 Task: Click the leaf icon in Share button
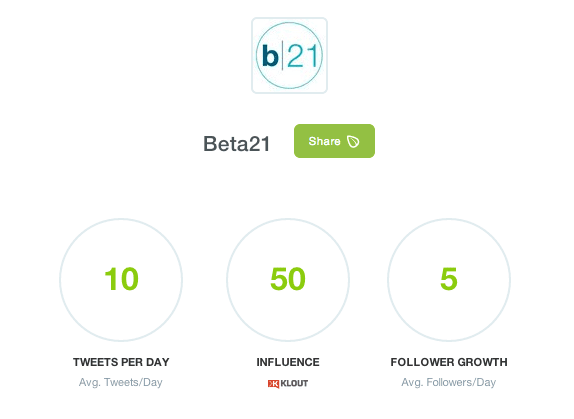[353, 141]
